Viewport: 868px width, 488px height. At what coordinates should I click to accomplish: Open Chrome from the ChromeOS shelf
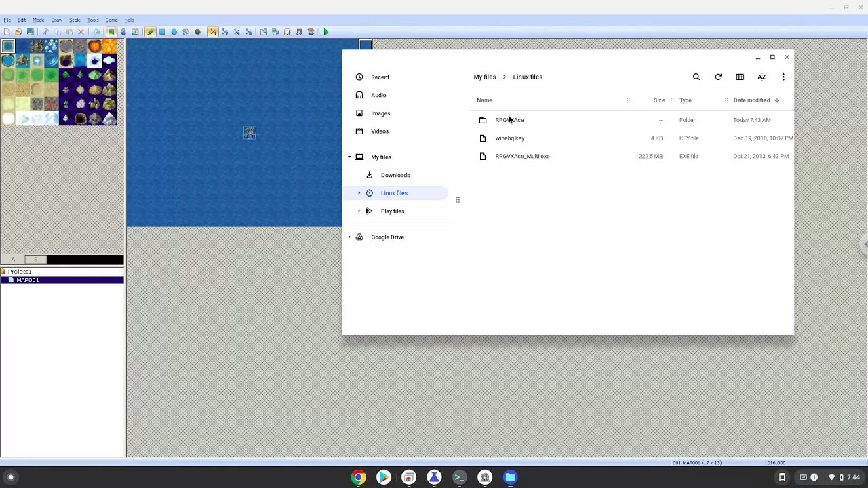tap(358, 477)
